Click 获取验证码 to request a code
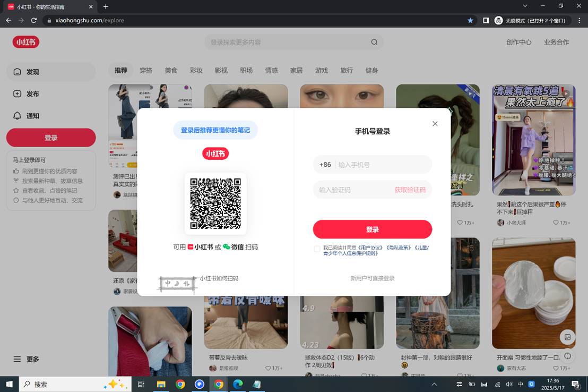Viewport: 588px width, 392px height. point(410,190)
